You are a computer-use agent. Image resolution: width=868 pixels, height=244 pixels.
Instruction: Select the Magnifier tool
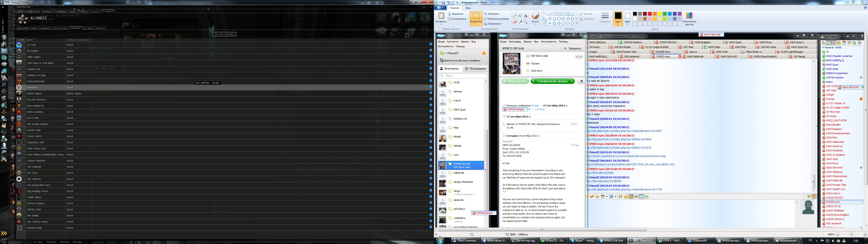pyautogui.click(x=526, y=22)
